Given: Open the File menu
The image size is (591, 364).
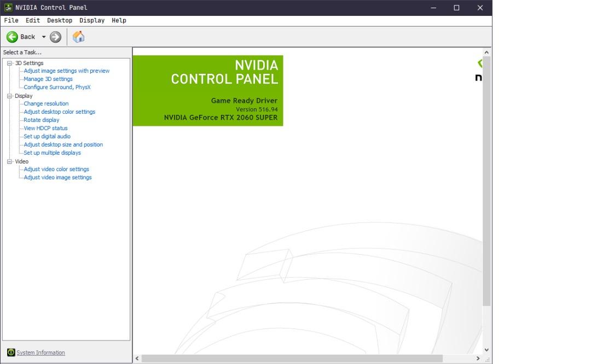Looking at the screenshot, I should pyautogui.click(x=11, y=20).
